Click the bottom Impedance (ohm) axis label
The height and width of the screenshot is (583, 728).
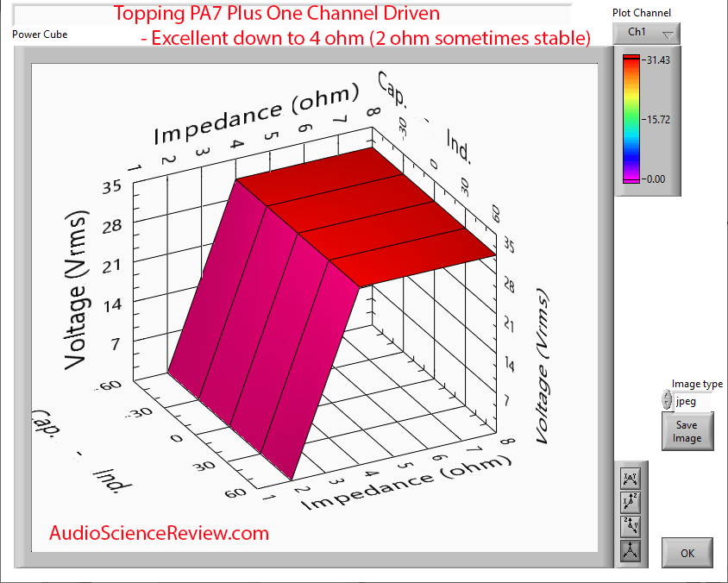[x=407, y=483]
